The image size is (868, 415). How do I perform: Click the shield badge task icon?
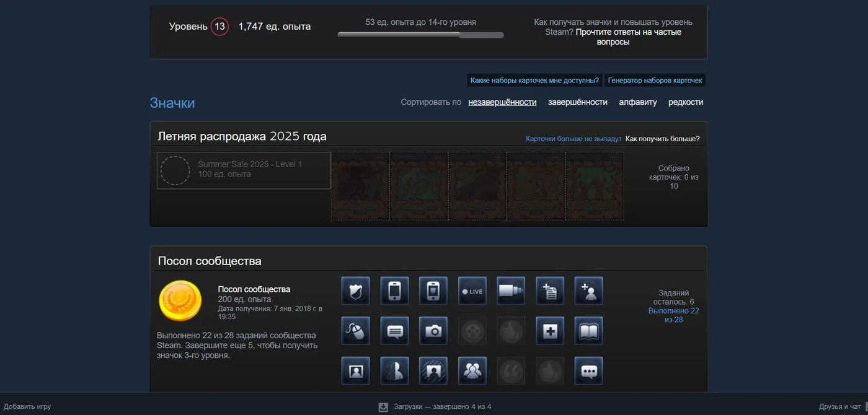[356, 290]
